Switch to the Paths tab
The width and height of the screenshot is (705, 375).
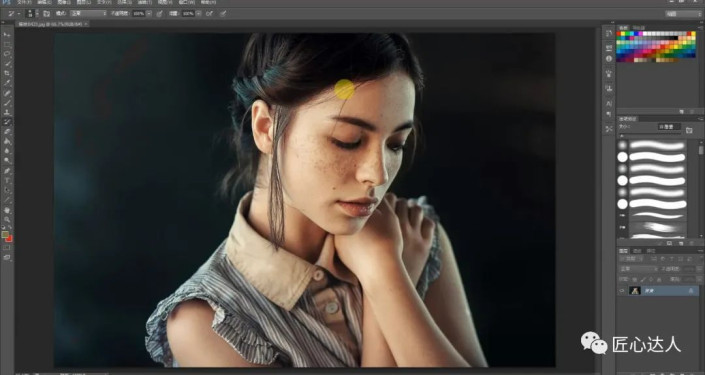651,251
